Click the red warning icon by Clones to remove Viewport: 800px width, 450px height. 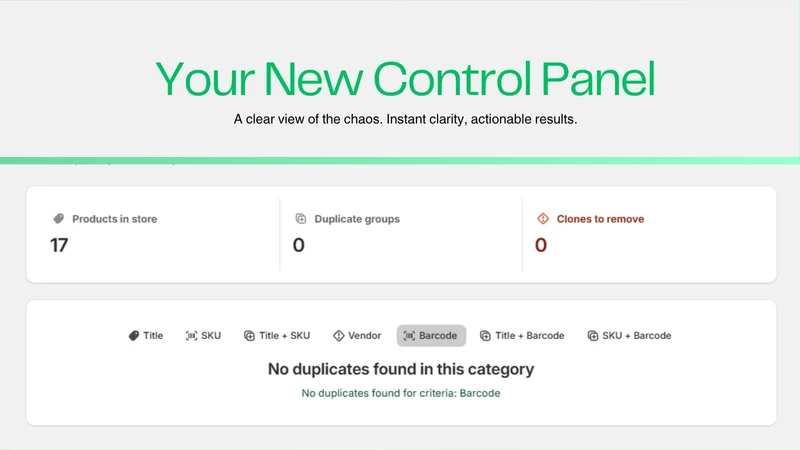tap(543, 219)
